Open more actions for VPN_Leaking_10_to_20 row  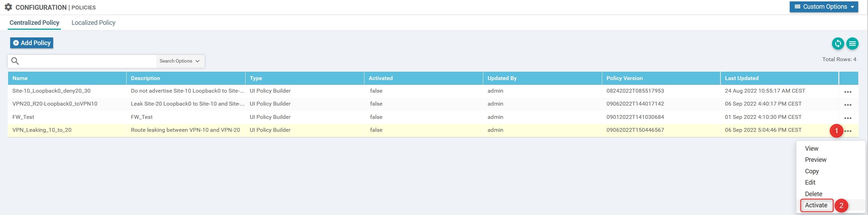[x=848, y=131]
